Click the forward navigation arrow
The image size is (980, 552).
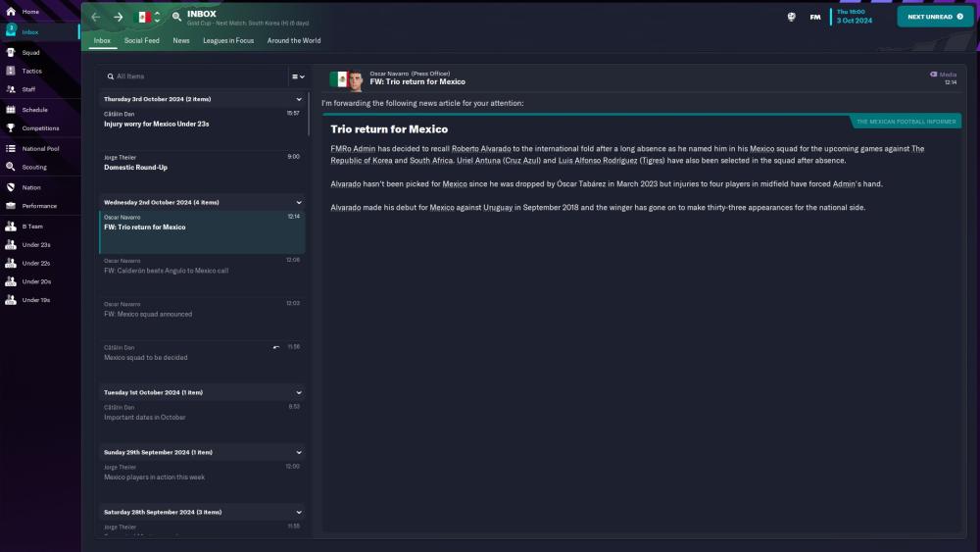118,17
